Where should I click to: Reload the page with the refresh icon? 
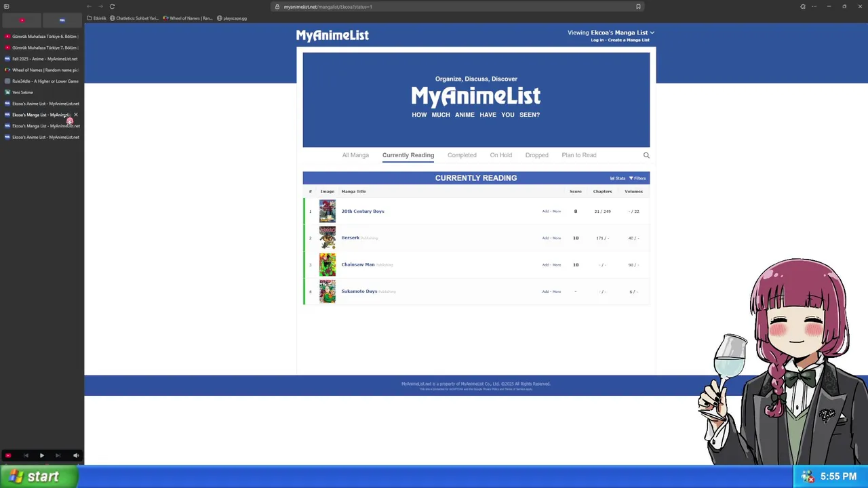(x=112, y=7)
